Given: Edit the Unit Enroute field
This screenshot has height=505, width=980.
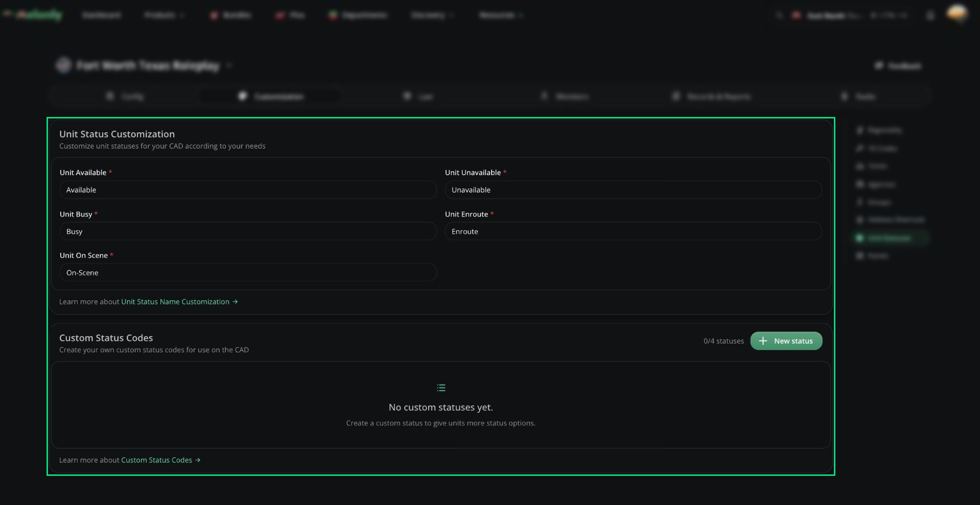Looking at the screenshot, I should (633, 231).
